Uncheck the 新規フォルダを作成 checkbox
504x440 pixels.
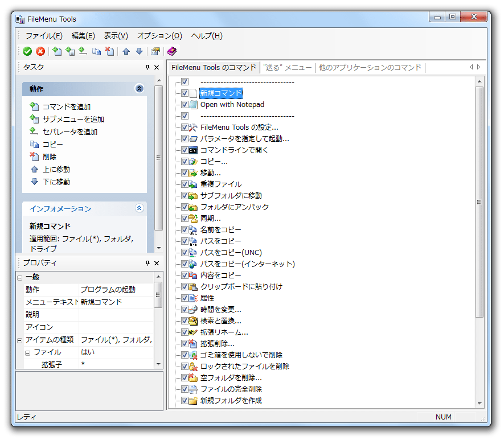(x=185, y=401)
